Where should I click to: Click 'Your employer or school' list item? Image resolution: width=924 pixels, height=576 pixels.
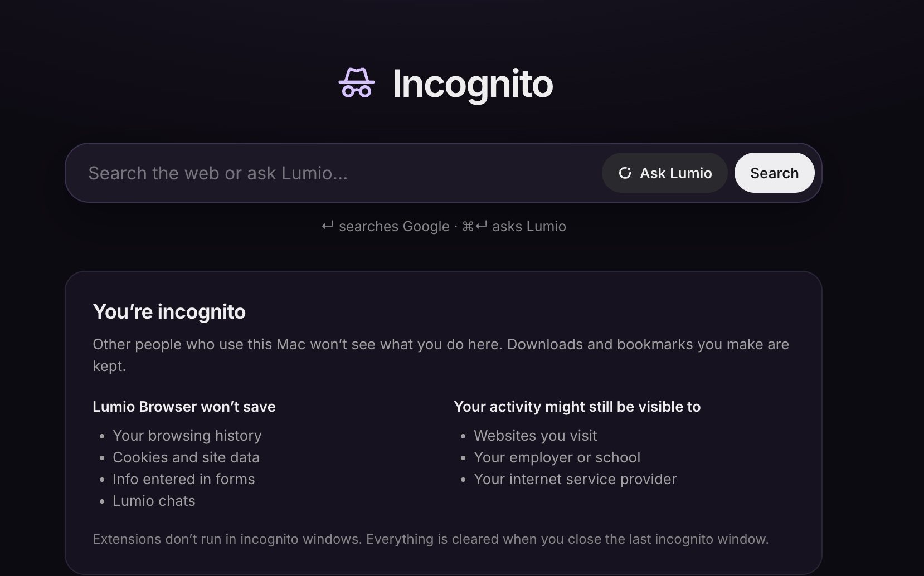point(557,457)
